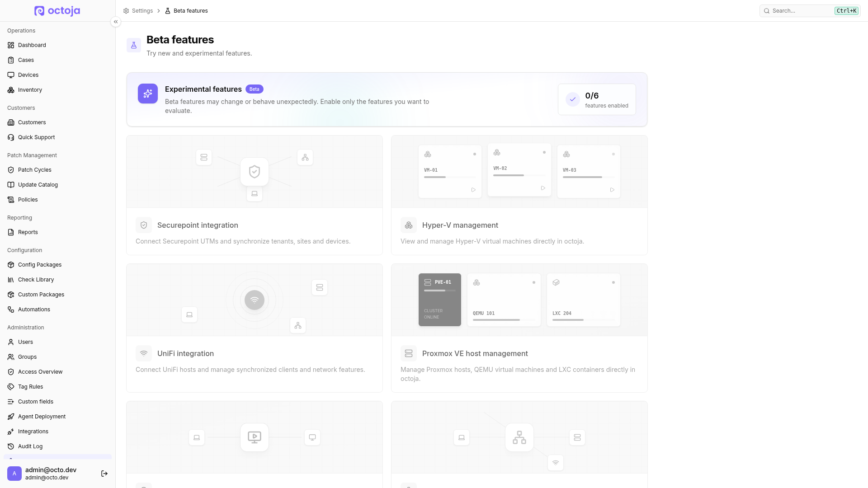Click the play icon on VM-02
Image resolution: width=868 pixels, height=488 pixels.
tap(543, 188)
